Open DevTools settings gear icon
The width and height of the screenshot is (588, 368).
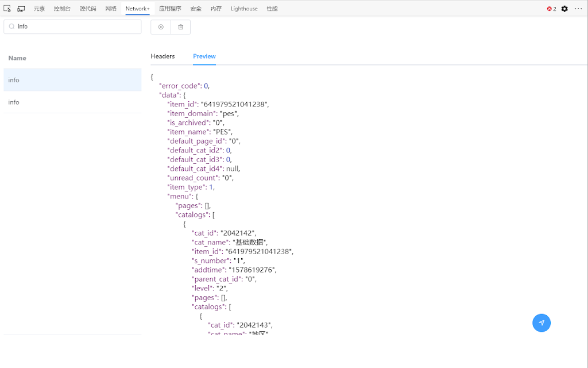tap(564, 9)
